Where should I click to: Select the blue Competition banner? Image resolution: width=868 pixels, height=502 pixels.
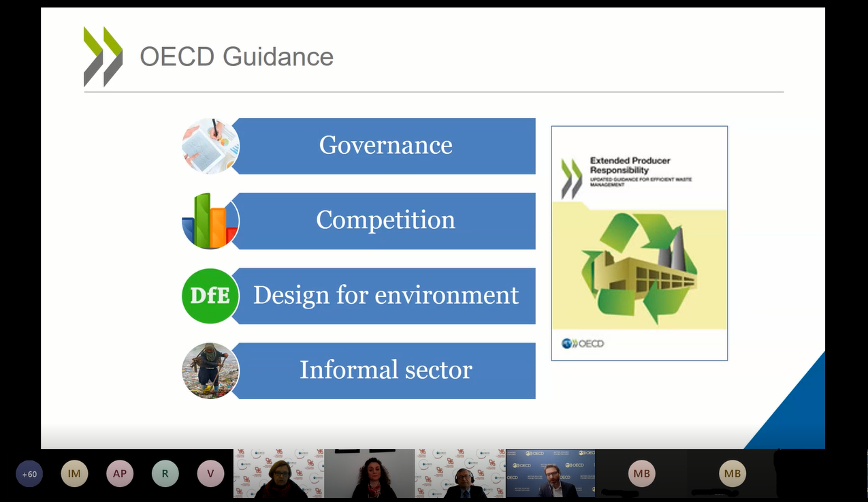385,221
